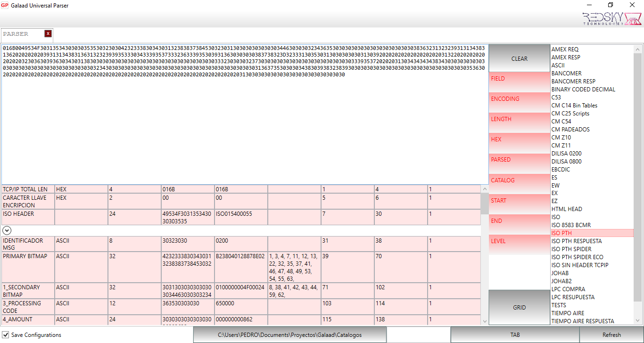644x343 pixels.
Task: Toggle the START column button
Action: click(520, 204)
